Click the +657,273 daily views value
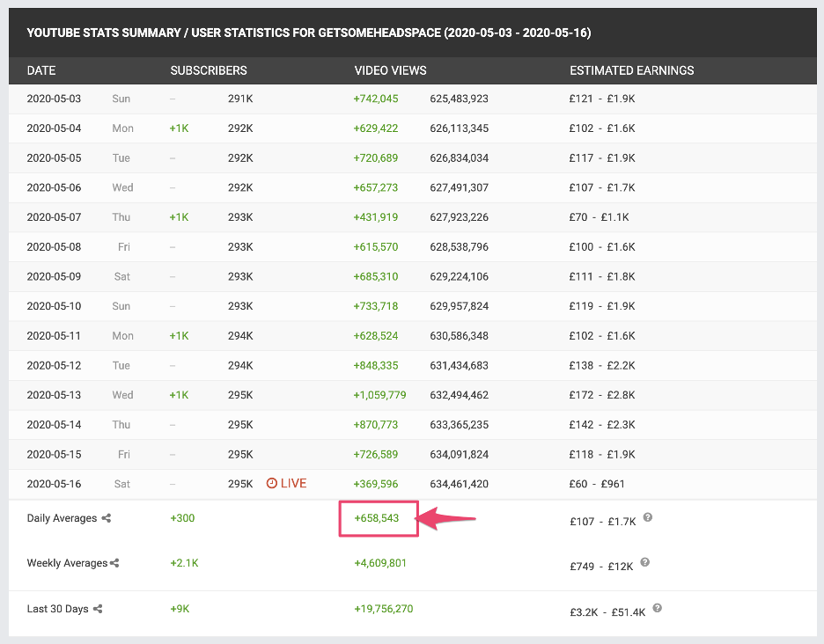Viewport: 824px width, 644px height. (x=376, y=187)
